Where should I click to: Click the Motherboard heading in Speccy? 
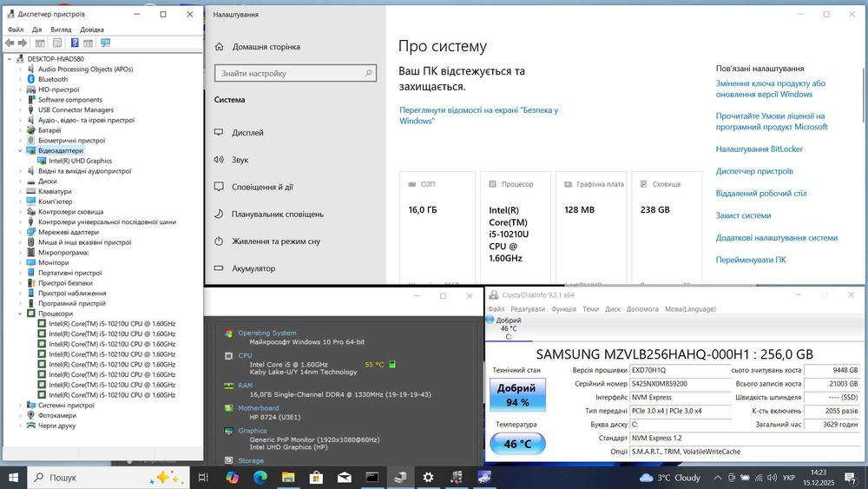(259, 408)
